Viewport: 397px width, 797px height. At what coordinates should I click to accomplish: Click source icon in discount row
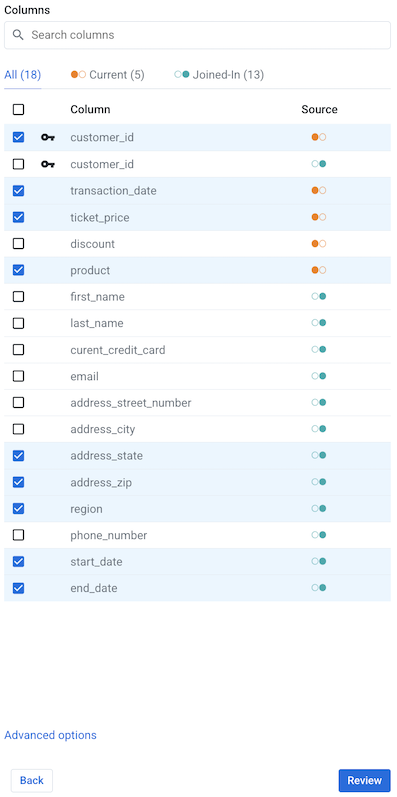[319, 243]
